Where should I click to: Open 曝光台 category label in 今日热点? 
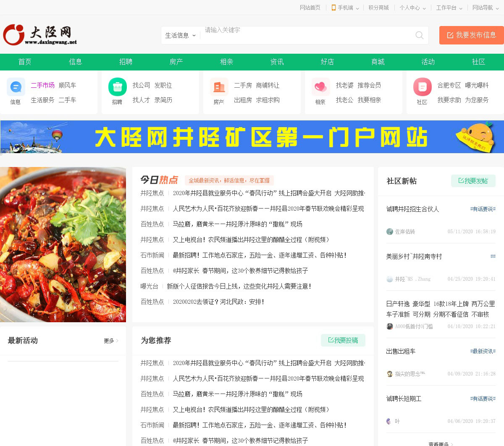pyautogui.click(x=149, y=286)
